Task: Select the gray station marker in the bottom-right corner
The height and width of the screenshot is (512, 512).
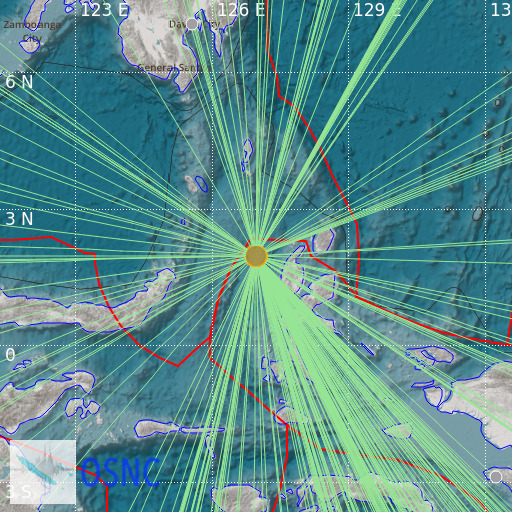Action: pos(496,477)
